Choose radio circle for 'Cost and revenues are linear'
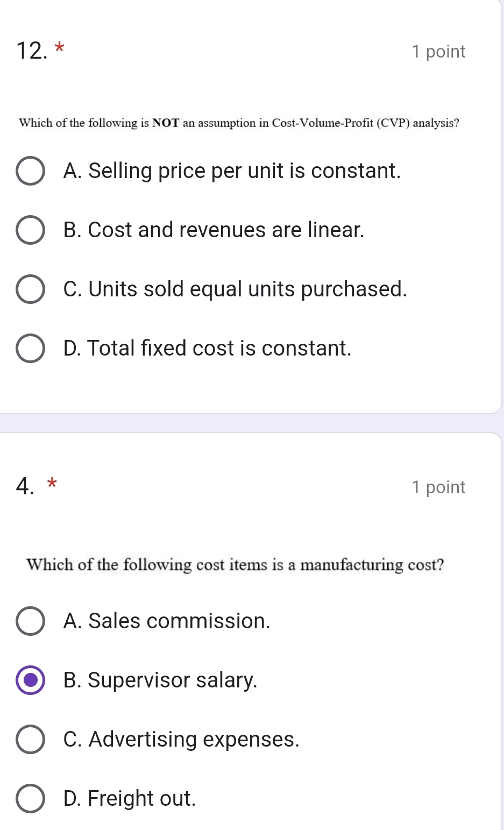Image resolution: width=504 pixels, height=830 pixels. click(30, 230)
